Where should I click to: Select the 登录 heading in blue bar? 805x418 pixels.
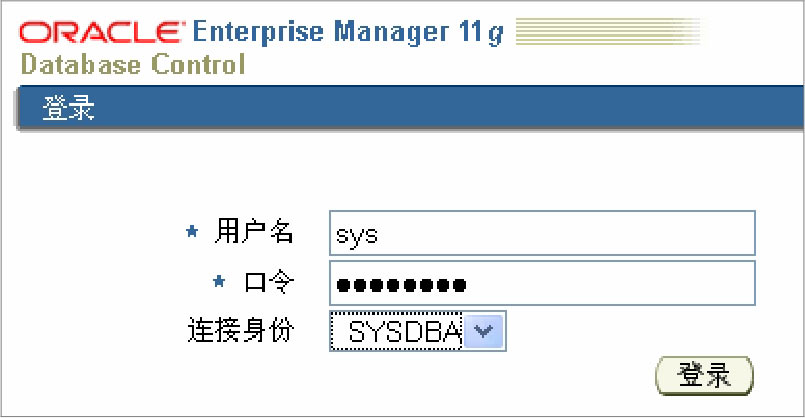(x=69, y=108)
